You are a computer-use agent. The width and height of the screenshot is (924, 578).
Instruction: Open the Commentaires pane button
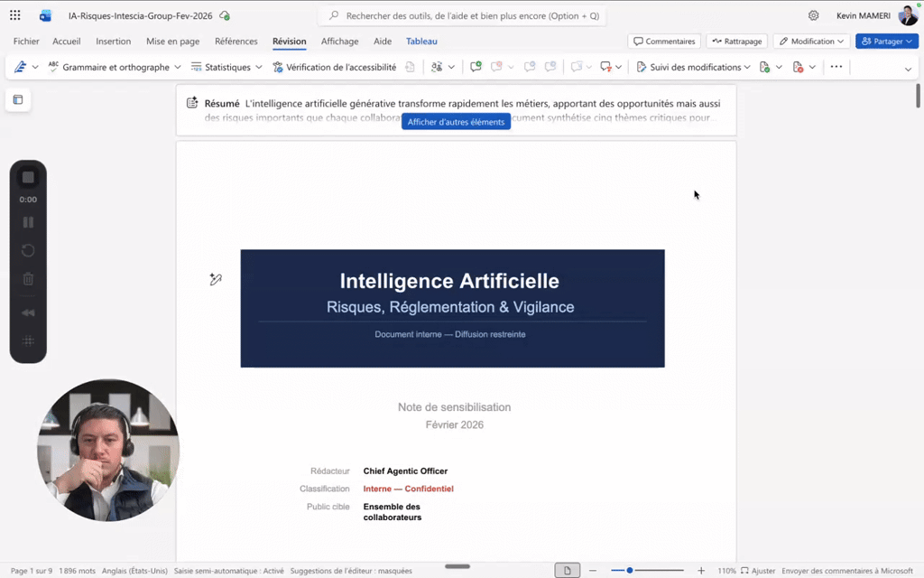(x=664, y=42)
